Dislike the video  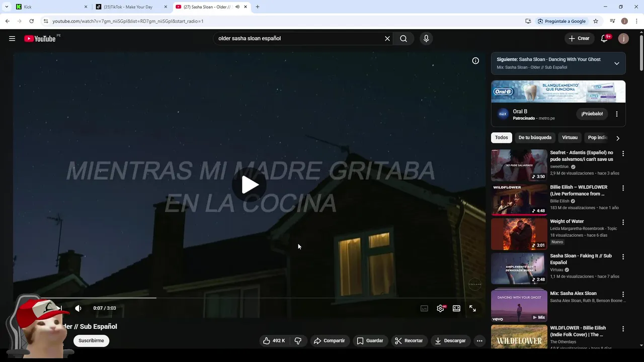pos(298,341)
